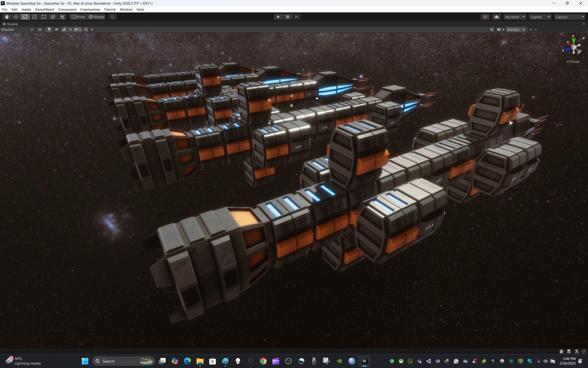Select the combined Transform tool
The height and width of the screenshot is (368, 588).
[x=53, y=17]
